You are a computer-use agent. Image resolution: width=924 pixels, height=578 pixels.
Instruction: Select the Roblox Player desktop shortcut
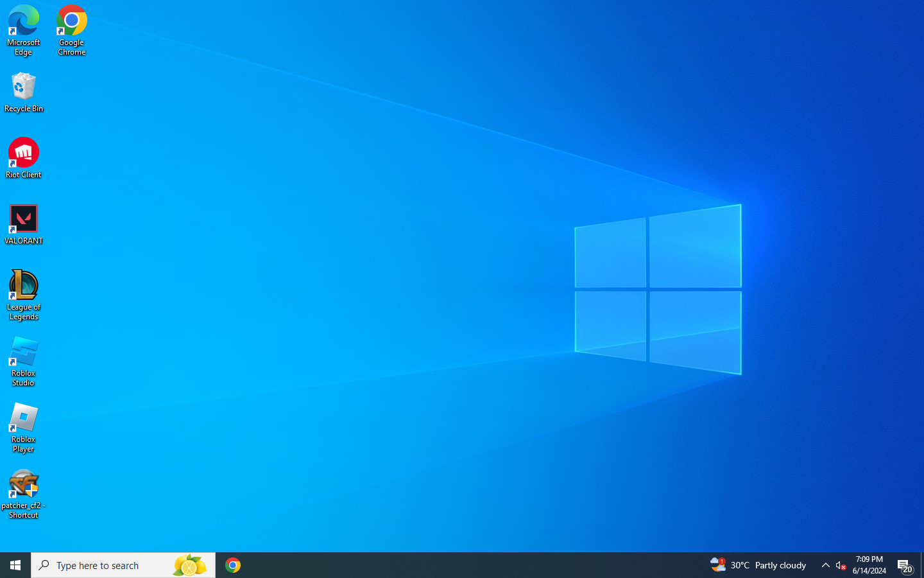pos(24,428)
